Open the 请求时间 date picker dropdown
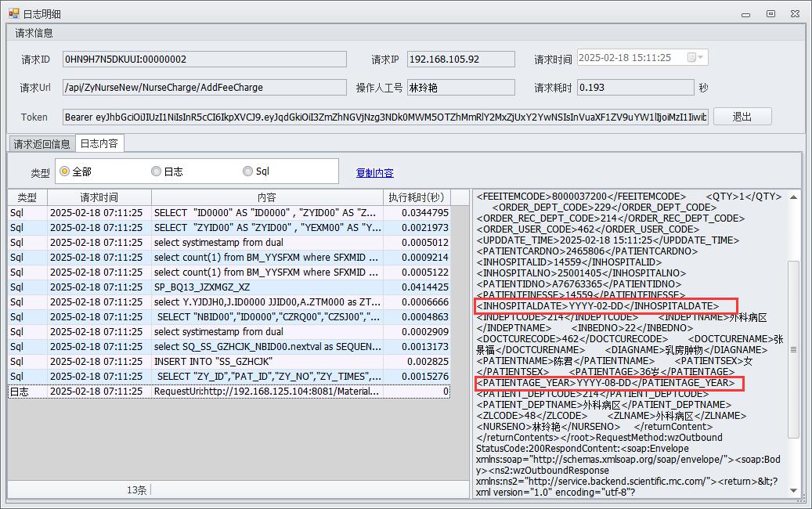Screen dimensions: 812x509 point(700,57)
